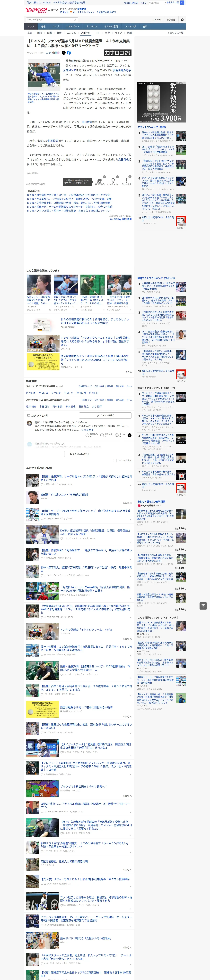React with "新しい視点" exclamation icon
210x980 pixels.
127,180
